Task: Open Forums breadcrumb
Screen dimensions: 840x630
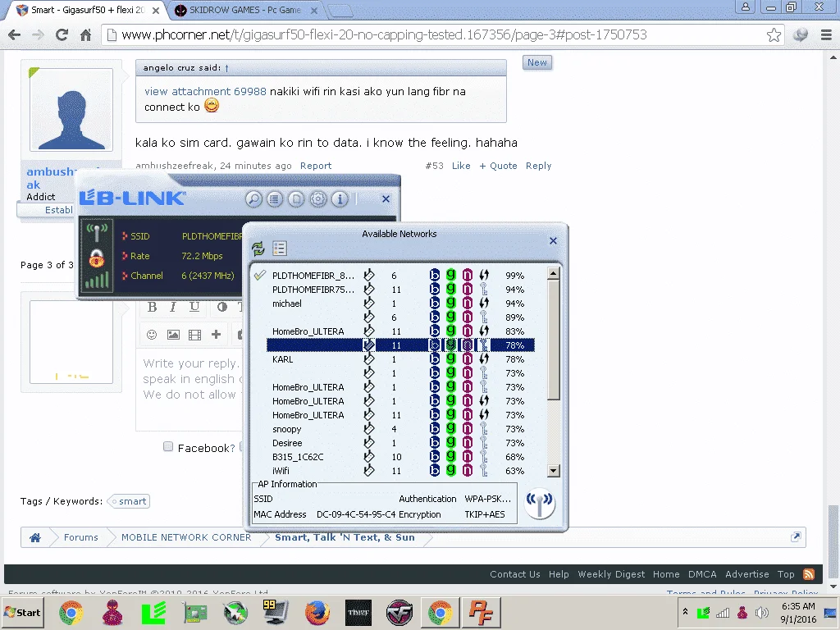Action: 81,537
